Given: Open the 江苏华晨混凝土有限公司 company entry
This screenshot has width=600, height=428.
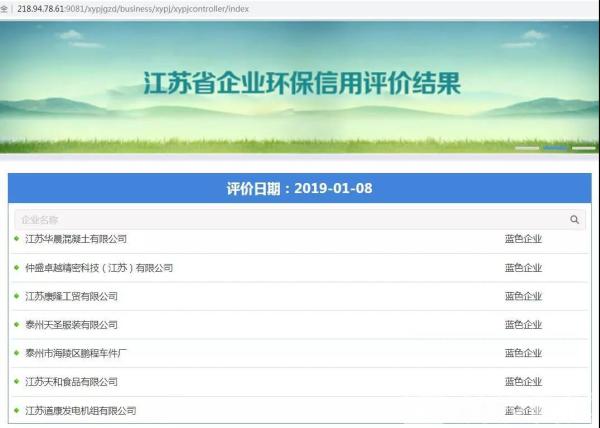Looking at the screenshot, I should coord(76,239).
